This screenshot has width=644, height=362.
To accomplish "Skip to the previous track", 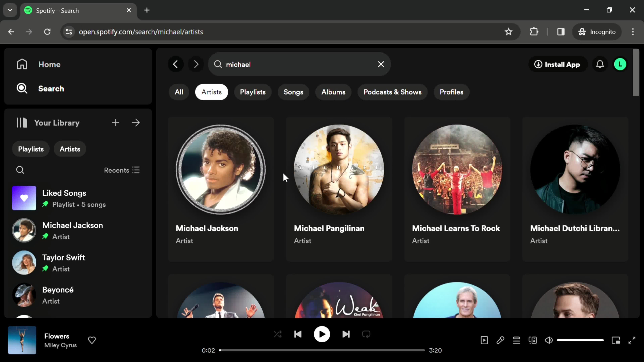I will (x=298, y=334).
